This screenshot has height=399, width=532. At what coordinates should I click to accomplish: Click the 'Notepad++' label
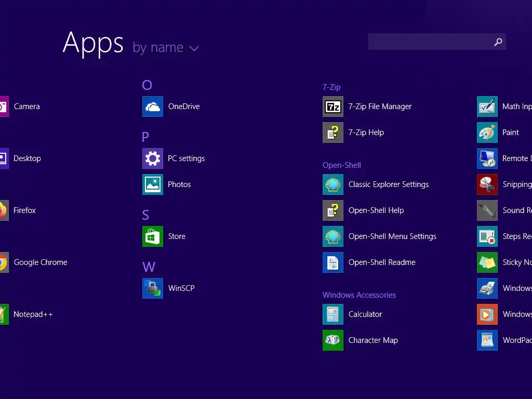tap(33, 314)
